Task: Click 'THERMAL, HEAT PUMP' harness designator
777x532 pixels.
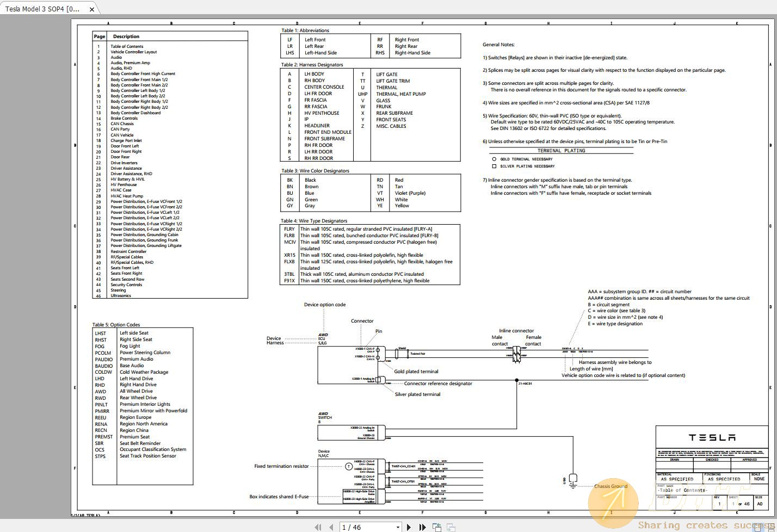Action: (x=401, y=94)
